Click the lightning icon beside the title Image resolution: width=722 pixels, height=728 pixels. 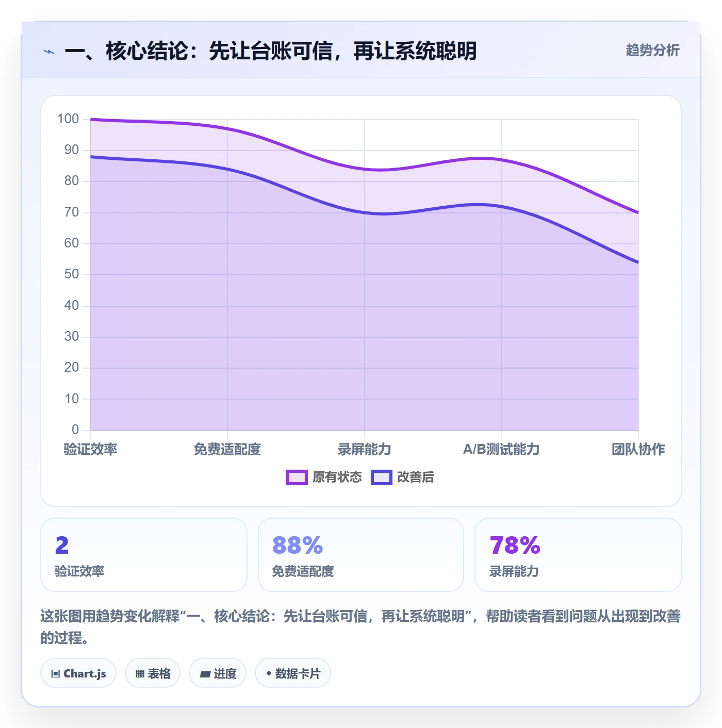pyautogui.click(x=49, y=52)
